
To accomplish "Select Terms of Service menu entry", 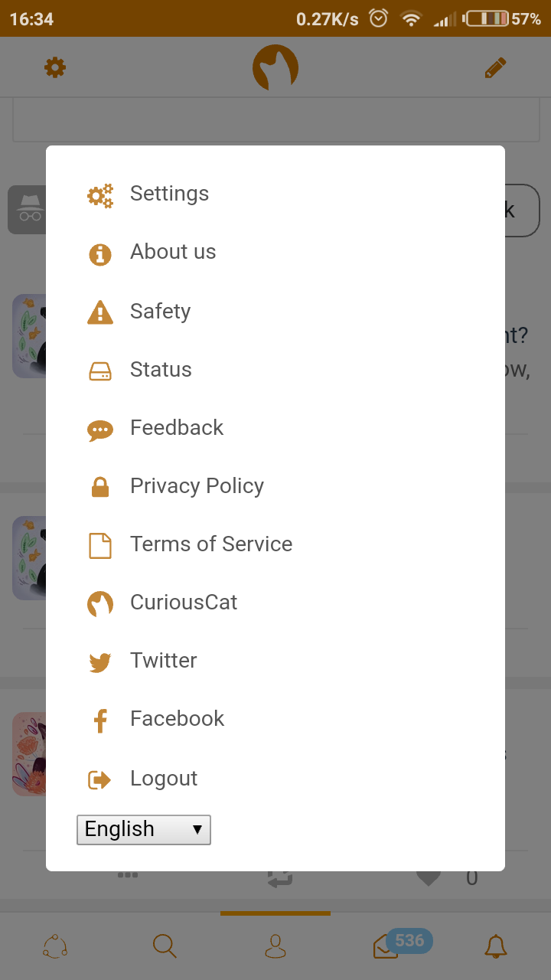I will [x=211, y=544].
